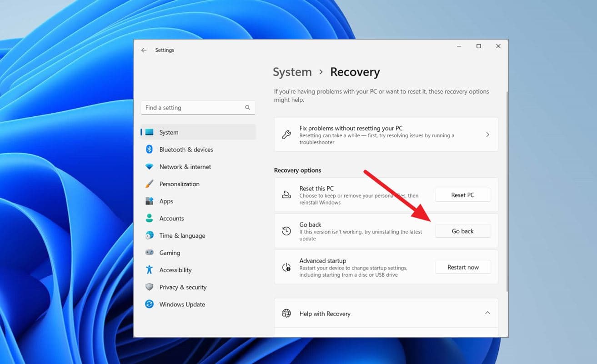Click the Personalization paintbrush icon
This screenshot has height=364, width=597.
point(149,184)
